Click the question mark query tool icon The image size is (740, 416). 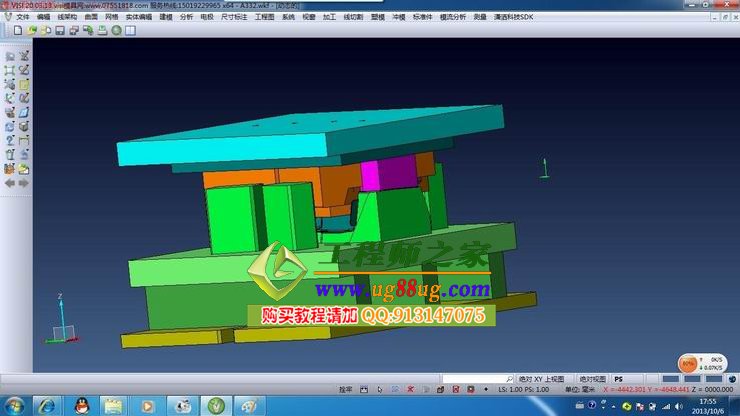[9, 141]
